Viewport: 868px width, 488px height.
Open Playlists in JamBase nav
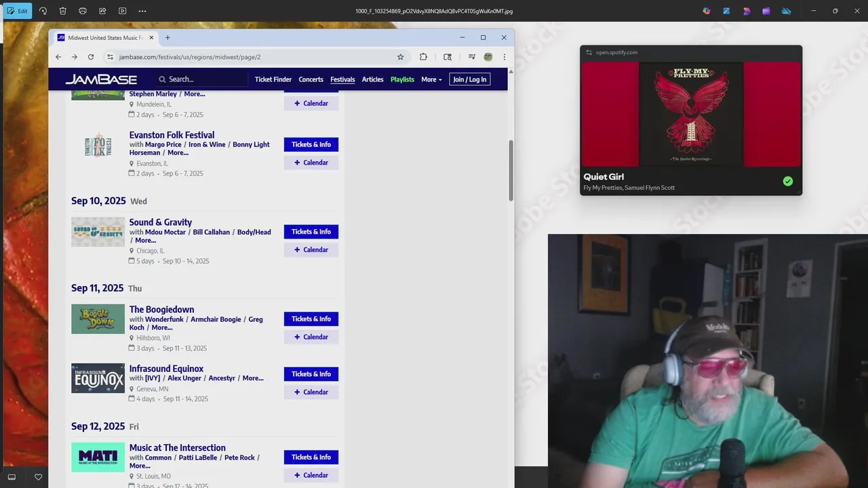click(402, 79)
